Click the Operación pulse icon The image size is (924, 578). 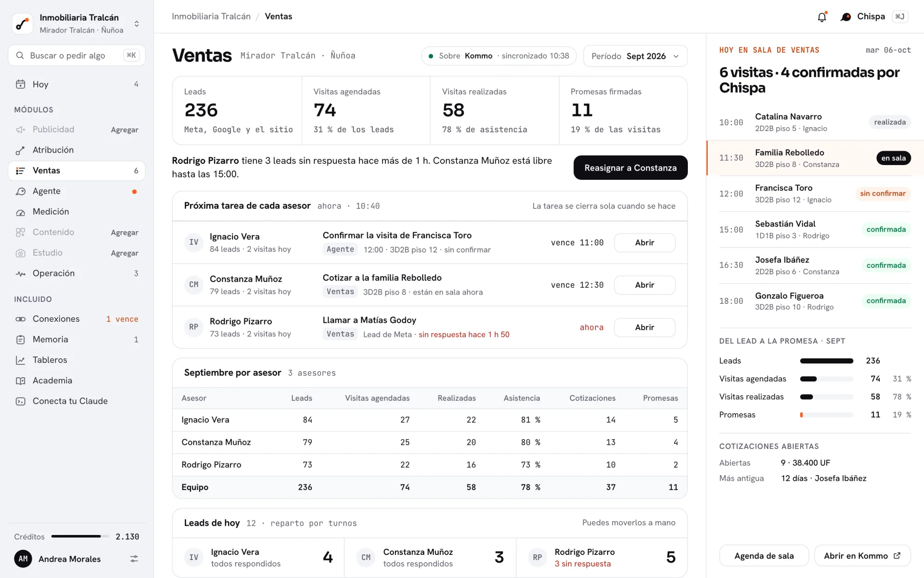pos(20,273)
